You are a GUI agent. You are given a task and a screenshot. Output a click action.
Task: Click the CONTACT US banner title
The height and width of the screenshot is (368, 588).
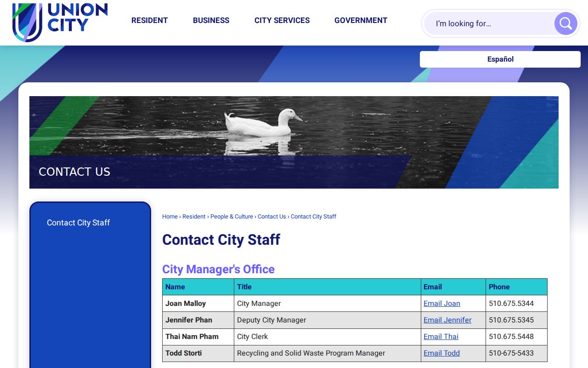pyautogui.click(x=74, y=172)
